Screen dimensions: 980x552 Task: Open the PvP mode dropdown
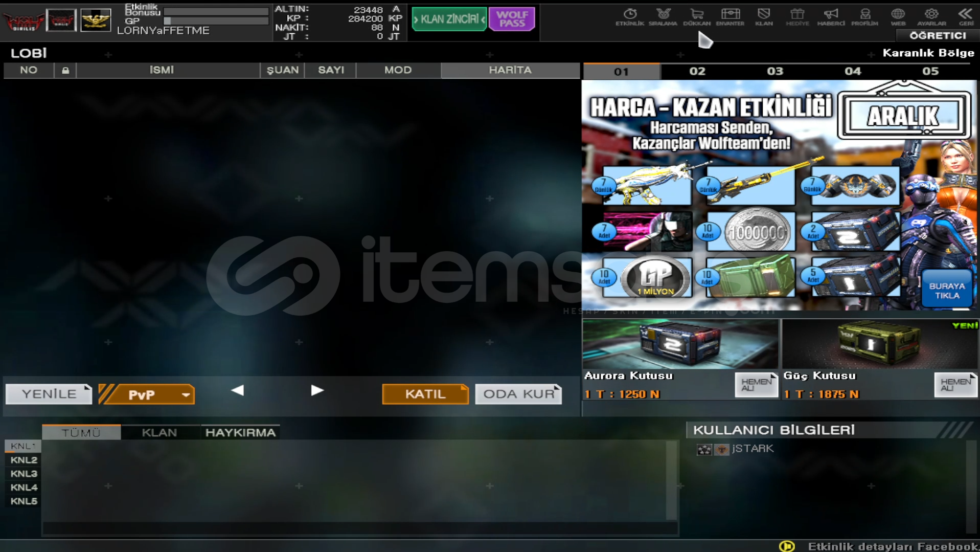[x=147, y=394]
